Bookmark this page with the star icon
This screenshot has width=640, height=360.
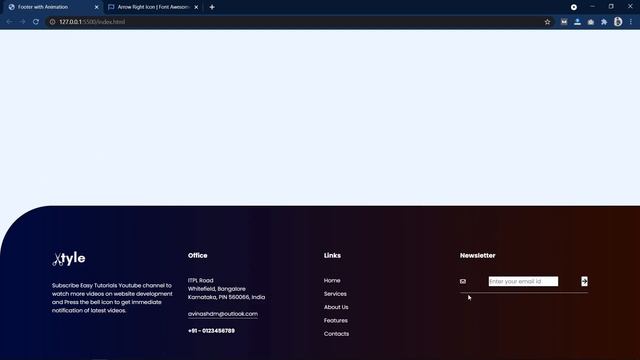[547, 22]
